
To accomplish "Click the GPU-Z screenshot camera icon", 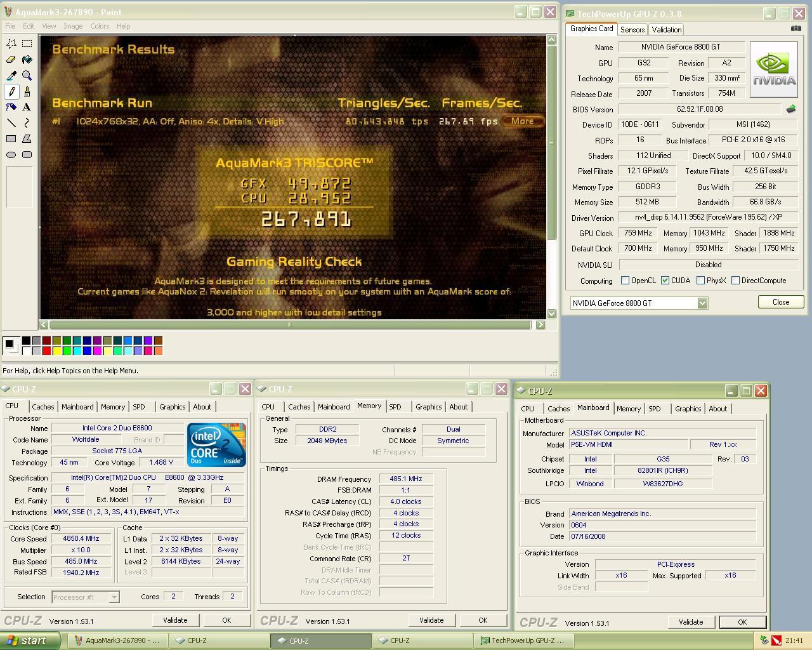I will click(x=796, y=29).
